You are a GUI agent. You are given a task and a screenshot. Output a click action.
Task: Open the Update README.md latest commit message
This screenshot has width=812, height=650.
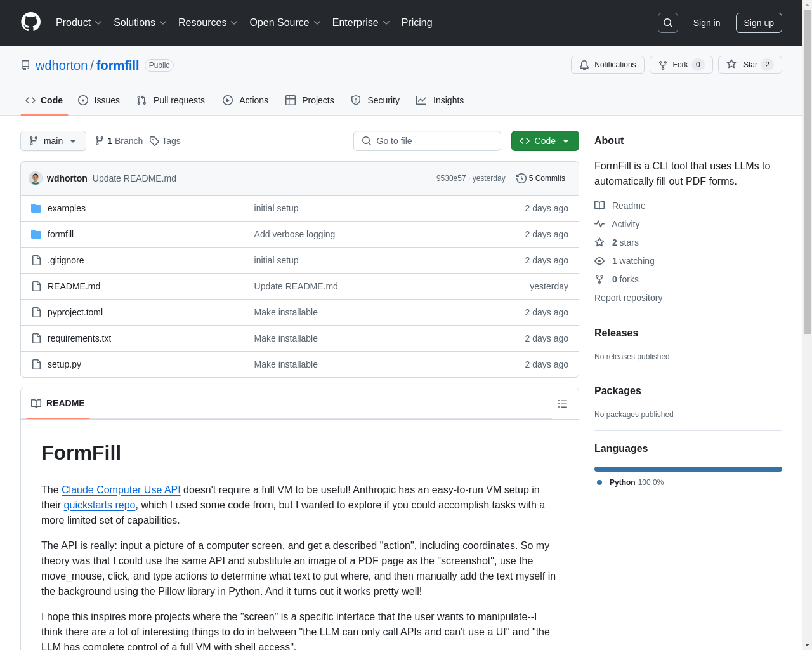click(x=134, y=178)
